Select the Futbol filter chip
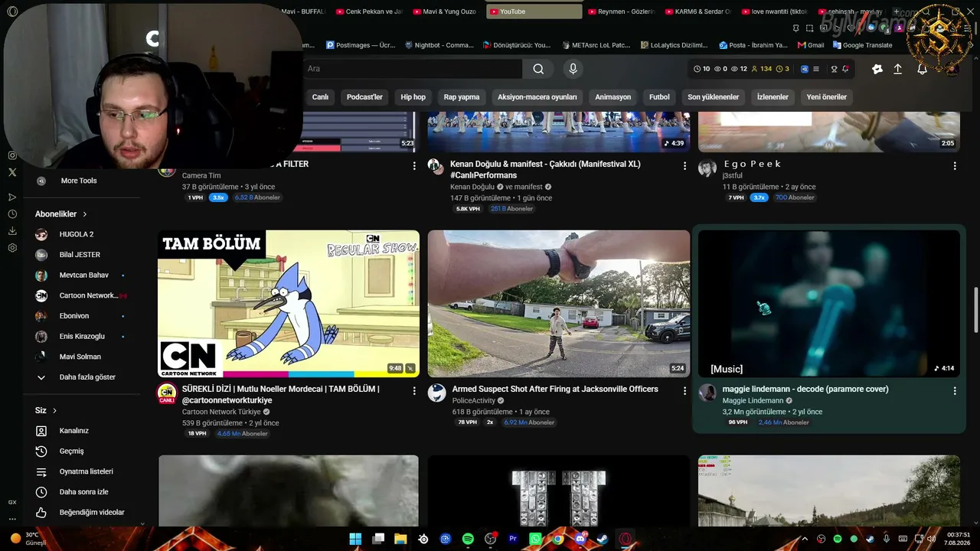This screenshot has height=551, width=980. [659, 97]
